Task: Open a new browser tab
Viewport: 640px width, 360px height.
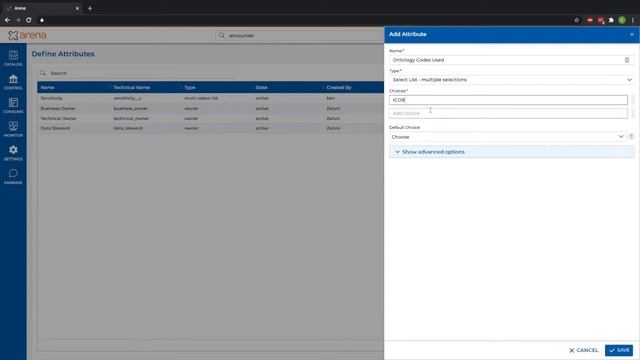Action: tap(90, 8)
